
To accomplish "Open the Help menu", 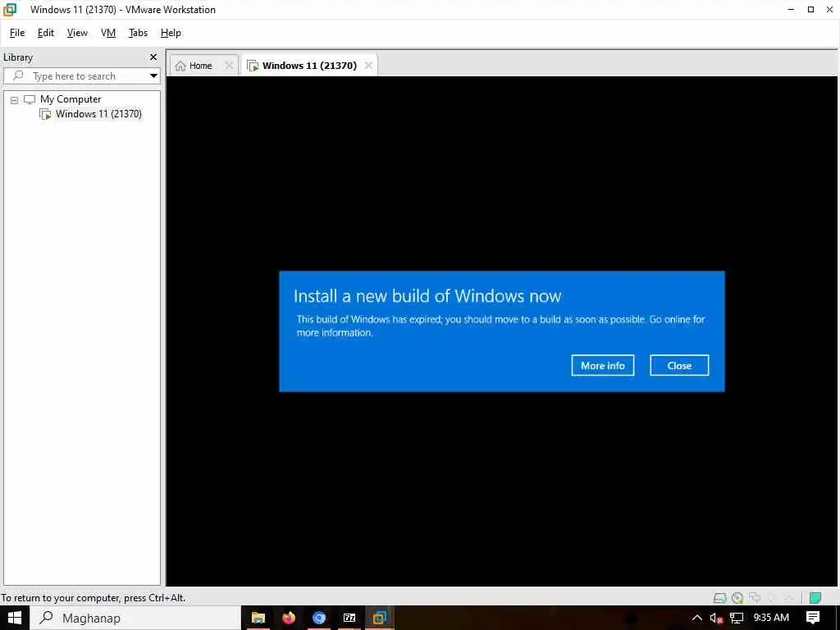I will 171,33.
